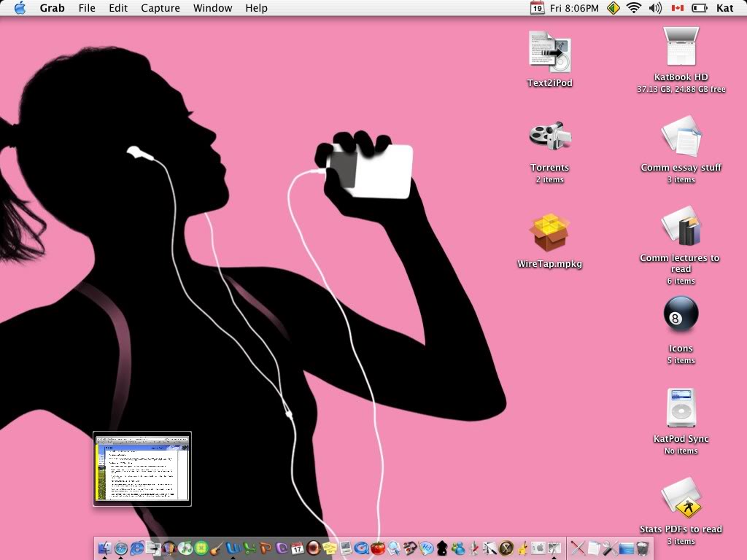This screenshot has width=747, height=560.
Task: Click the red sphere icon in Dock
Action: point(314,548)
